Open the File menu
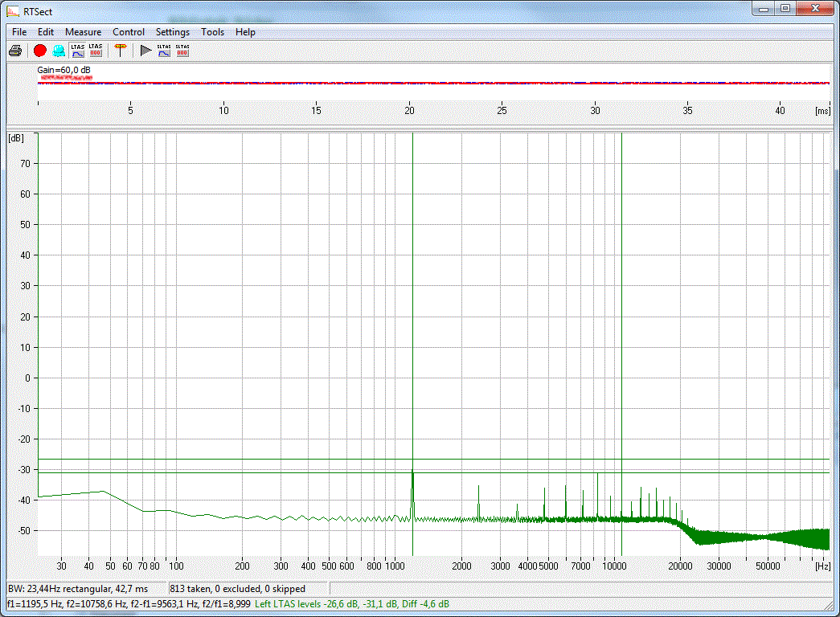 pyautogui.click(x=19, y=32)
